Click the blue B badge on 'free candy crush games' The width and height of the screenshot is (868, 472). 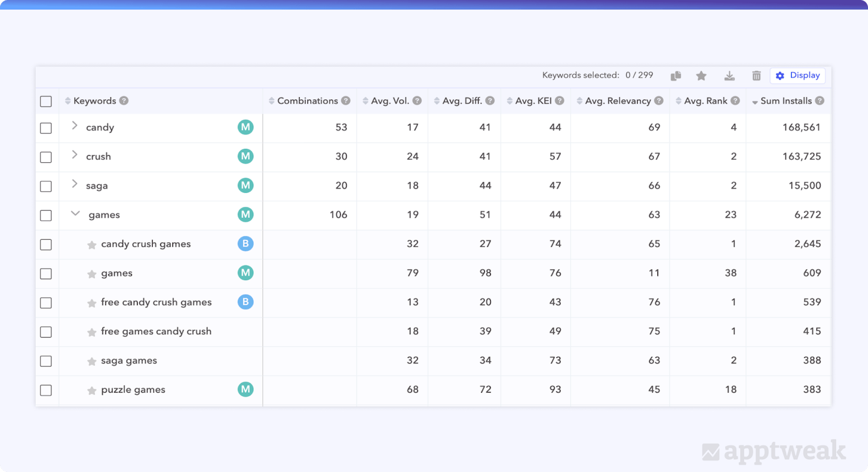(x=245, y=302)
